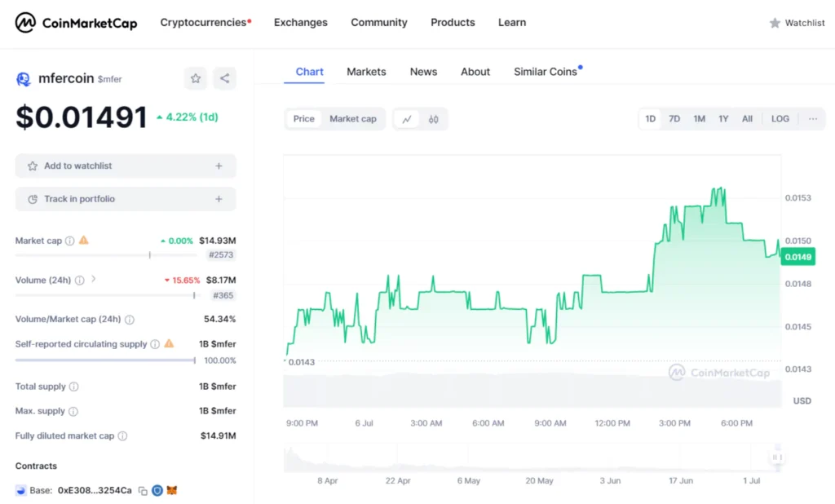
Task: Click the 54.34% volume ratio value
Action: pyautogui.click(x=220, y=319)
